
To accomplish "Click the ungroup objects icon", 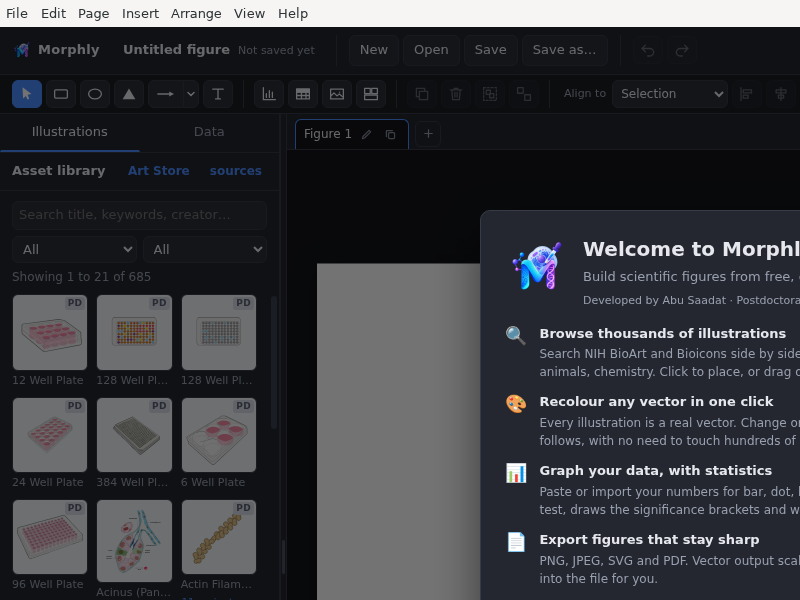I will click(x=524, y=94).
